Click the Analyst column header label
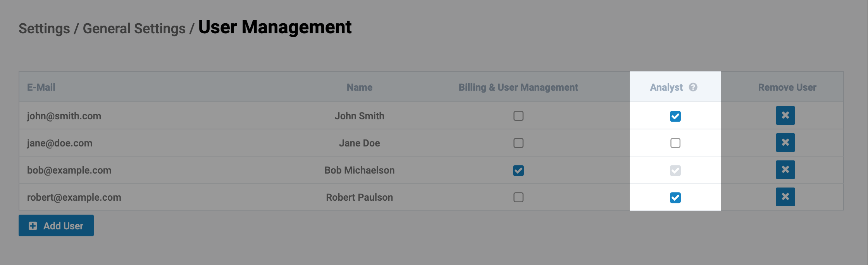 (666, 87)
